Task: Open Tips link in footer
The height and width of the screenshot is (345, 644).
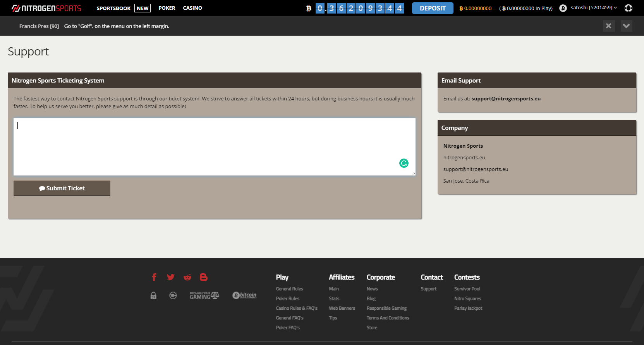Action: (333, 318)
